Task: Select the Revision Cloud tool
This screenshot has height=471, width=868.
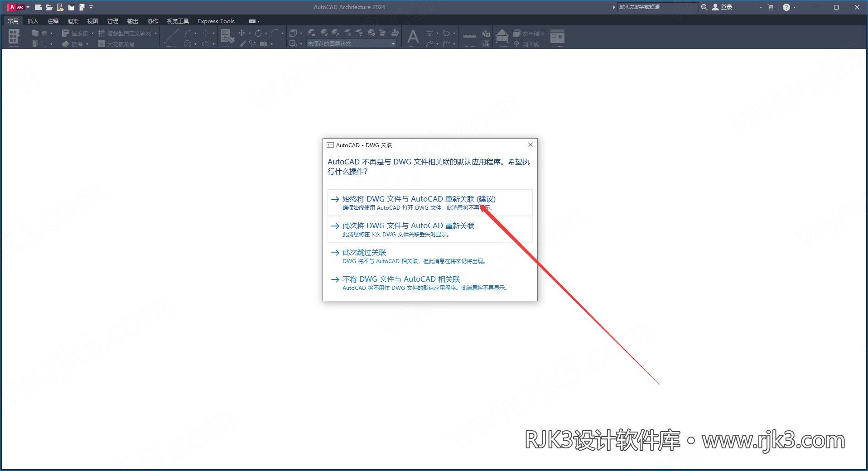Action: [446, 33]
